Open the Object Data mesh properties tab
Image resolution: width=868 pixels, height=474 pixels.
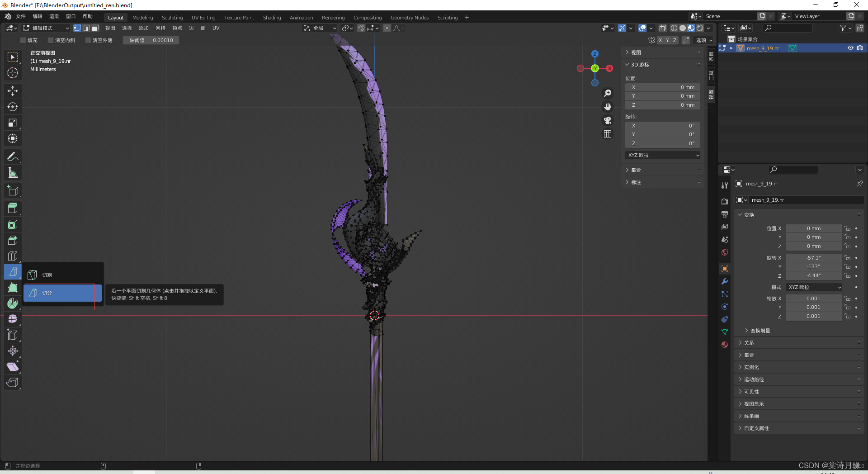[x=725, y=332]
